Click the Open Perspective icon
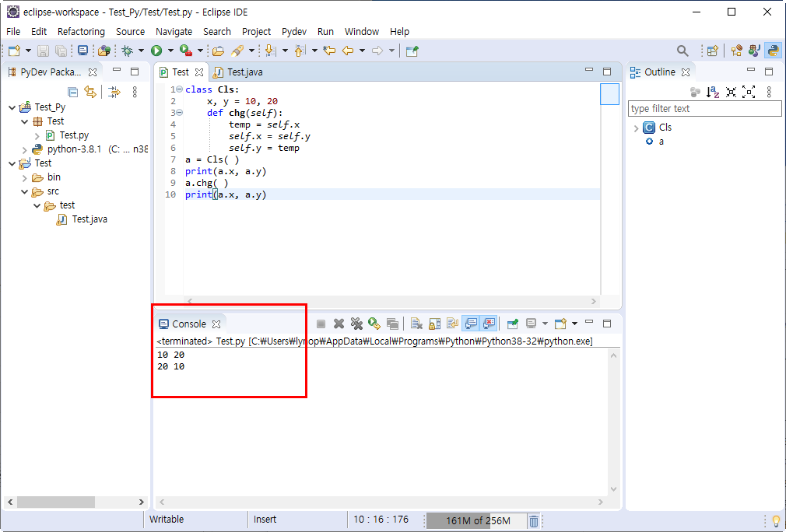The image size is (786, 532). pos(712,51)
